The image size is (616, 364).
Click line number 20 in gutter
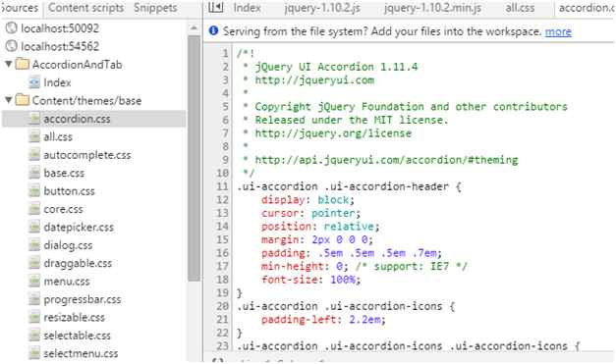222,306
